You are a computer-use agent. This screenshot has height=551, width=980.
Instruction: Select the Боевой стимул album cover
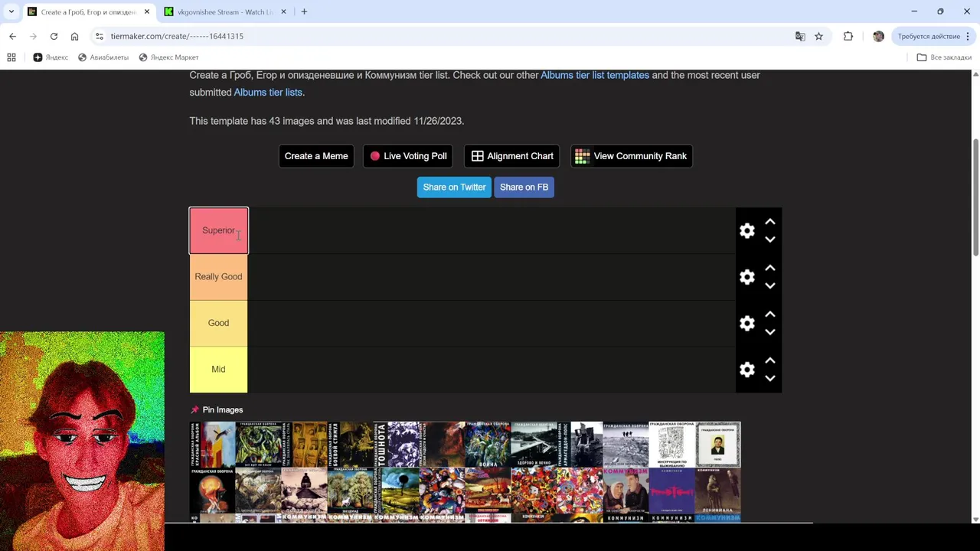(x=351, y=445)
